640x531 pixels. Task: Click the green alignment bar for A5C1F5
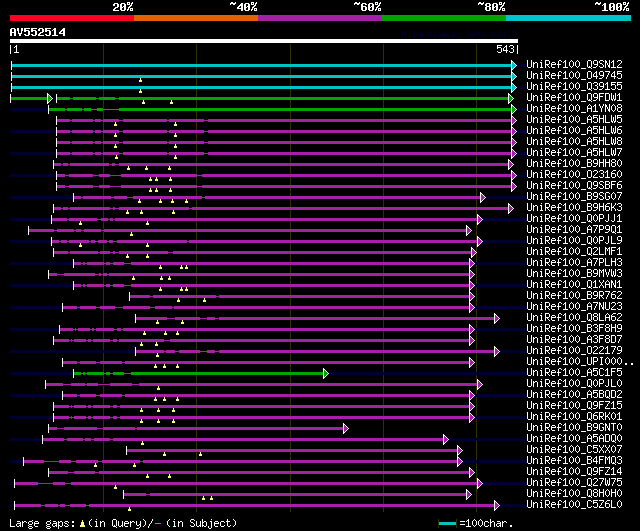coord(201,373)
